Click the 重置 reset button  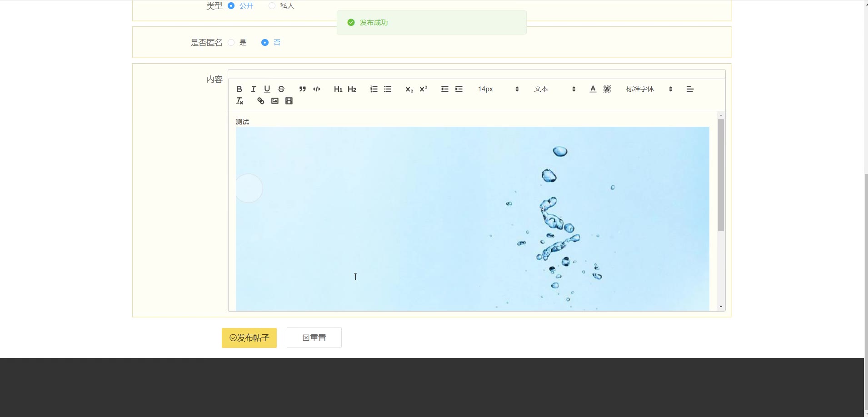(x=314, y=338)
